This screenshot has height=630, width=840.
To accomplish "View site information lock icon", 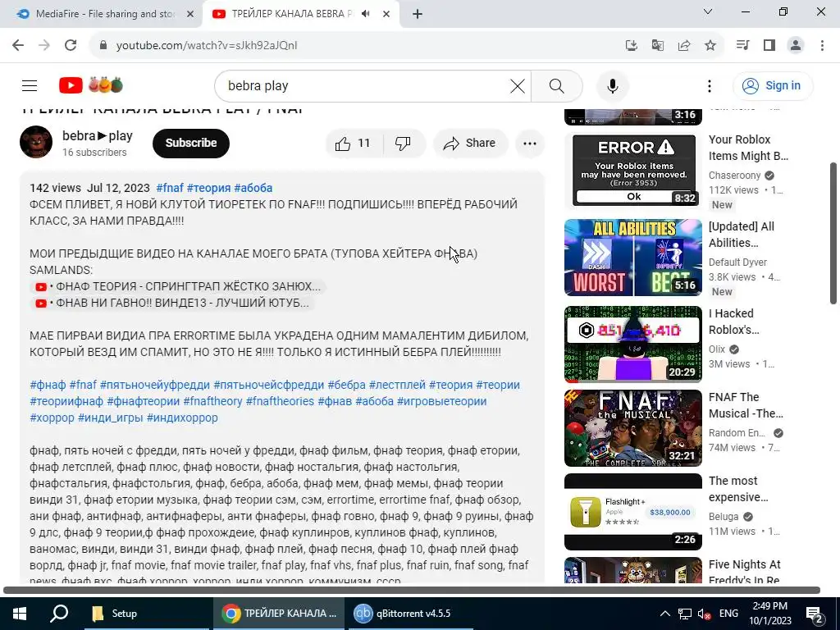I will point(103,45).
